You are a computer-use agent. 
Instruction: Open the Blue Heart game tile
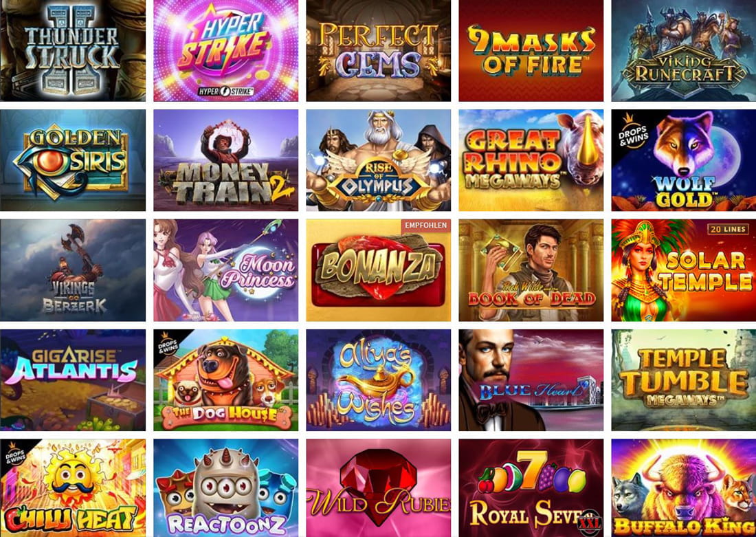pyautogui.click(x=531, y=380)
